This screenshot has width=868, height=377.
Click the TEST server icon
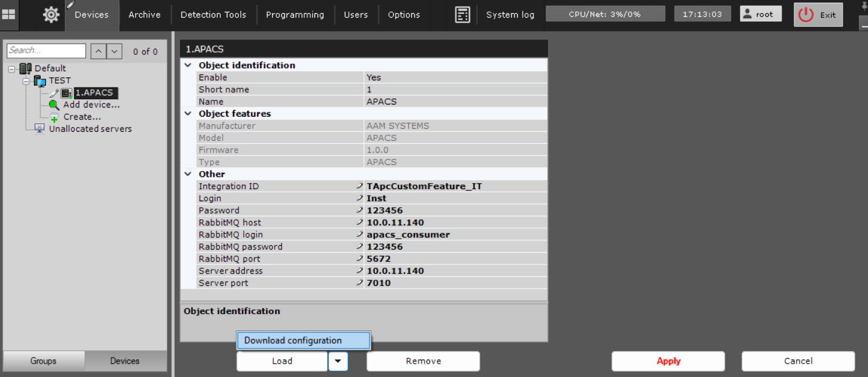(40, 80)
